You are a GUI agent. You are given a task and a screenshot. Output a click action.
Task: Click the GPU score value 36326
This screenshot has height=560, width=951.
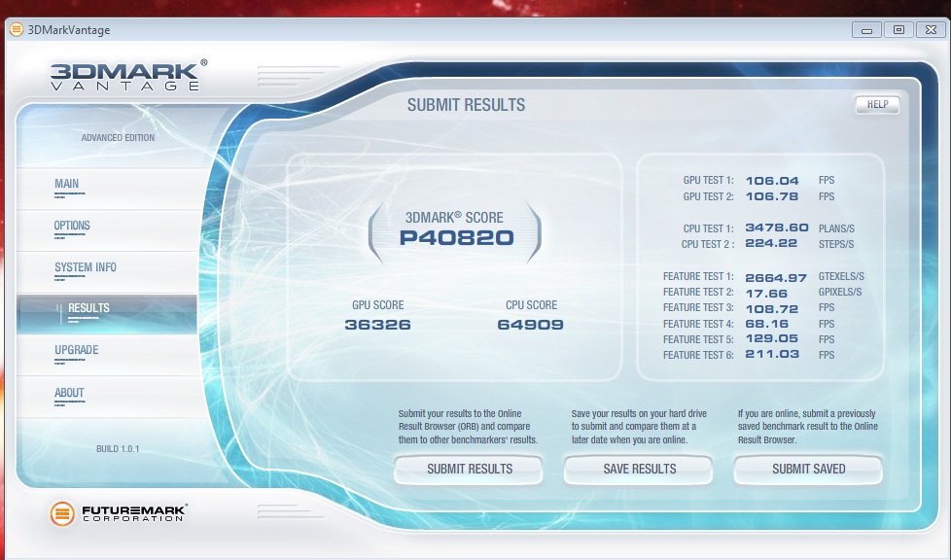378,325
